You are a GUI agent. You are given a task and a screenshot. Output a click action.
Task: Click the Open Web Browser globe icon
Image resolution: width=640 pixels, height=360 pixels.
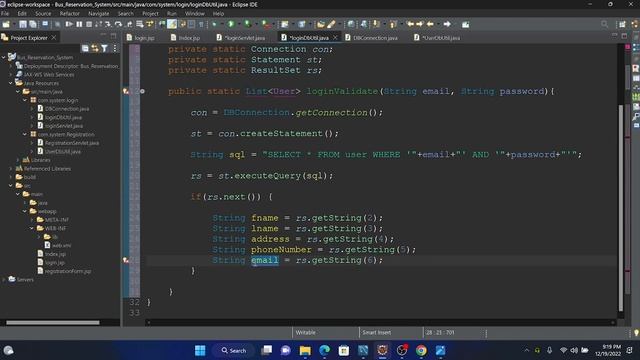tap(351, 24)
